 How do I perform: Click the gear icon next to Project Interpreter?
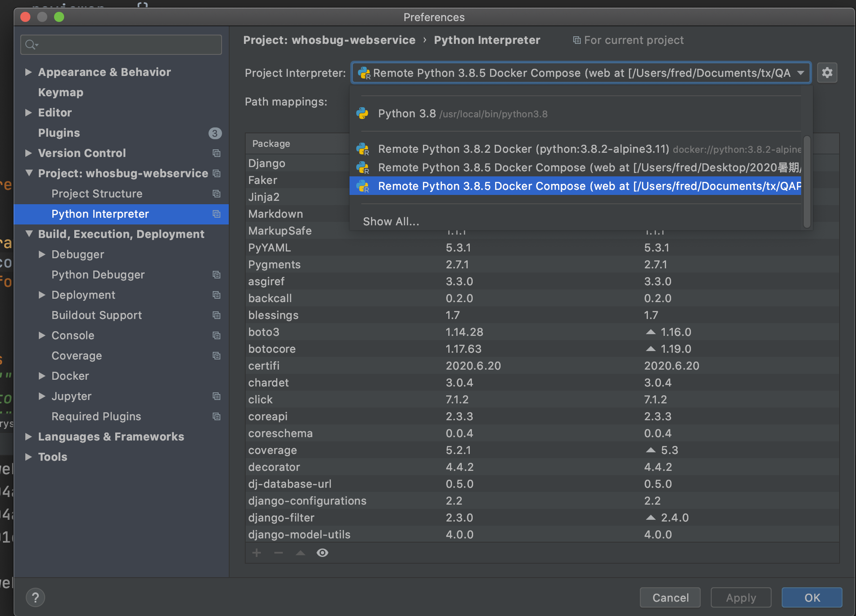coord(827,73)
